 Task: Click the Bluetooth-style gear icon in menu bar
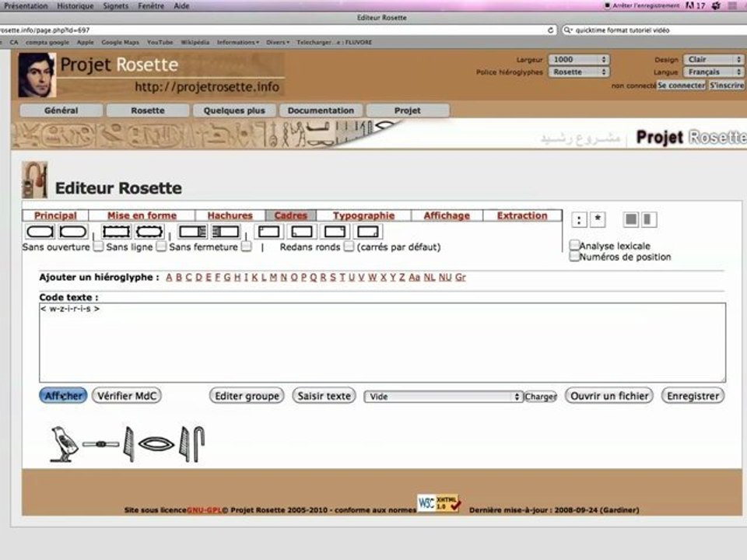point(716,5)
